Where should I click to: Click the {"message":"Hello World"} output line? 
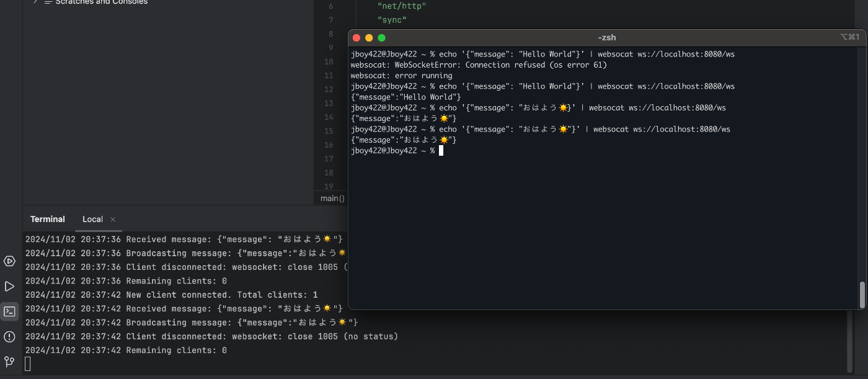[x=406, y=97]
